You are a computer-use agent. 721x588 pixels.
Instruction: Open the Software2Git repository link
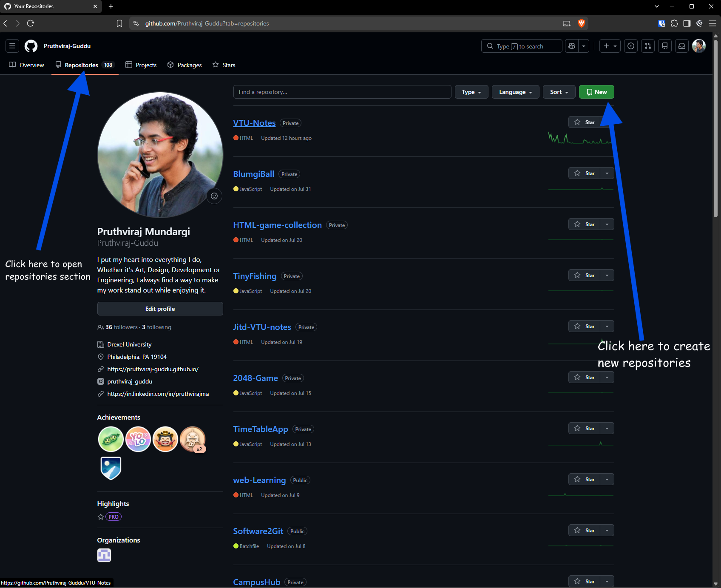click(258, 531)
